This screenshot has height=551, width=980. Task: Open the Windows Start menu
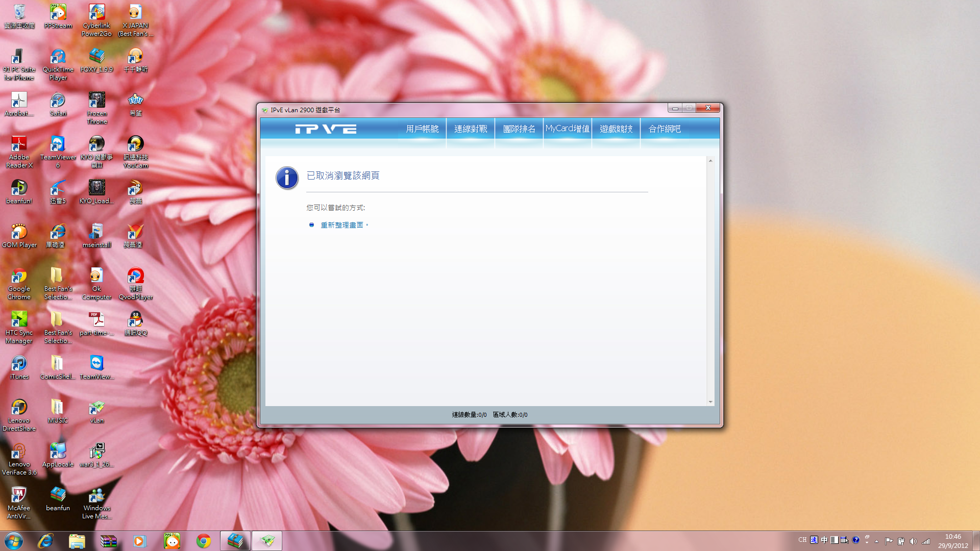(14, 541)
